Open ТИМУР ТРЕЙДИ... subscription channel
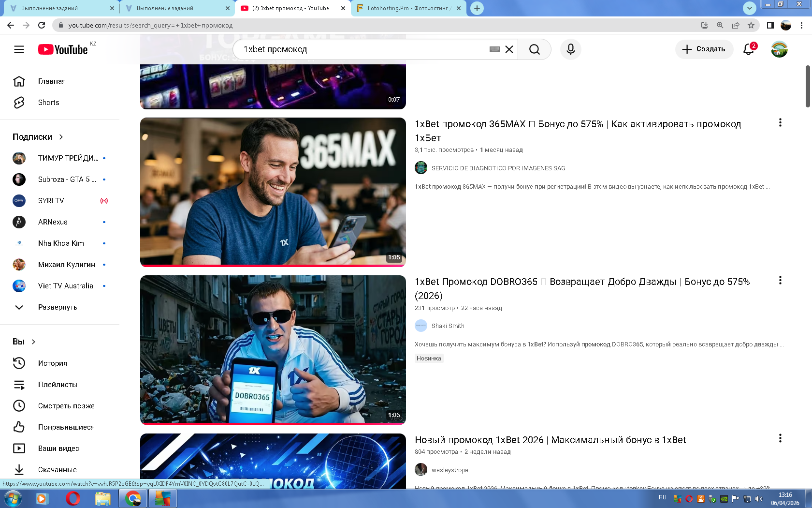 coord(59,158)
